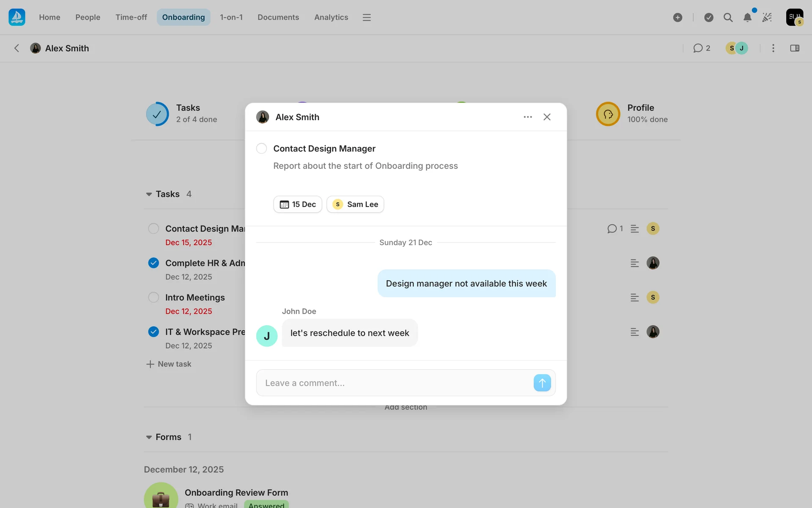Viewport: 812px width, 508px height.
Task: Collapse the Tasks section
Action: click(x=149, y=194)
